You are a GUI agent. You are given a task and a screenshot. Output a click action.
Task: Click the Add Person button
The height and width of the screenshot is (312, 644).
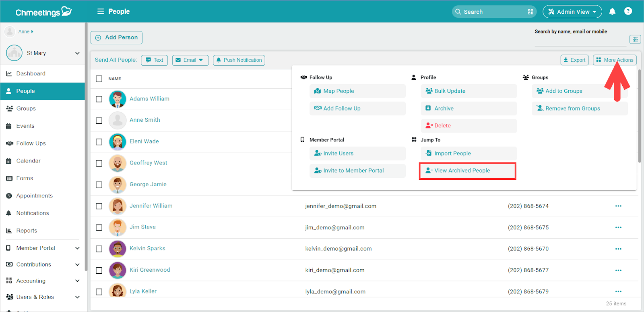[x=116, y=37]
